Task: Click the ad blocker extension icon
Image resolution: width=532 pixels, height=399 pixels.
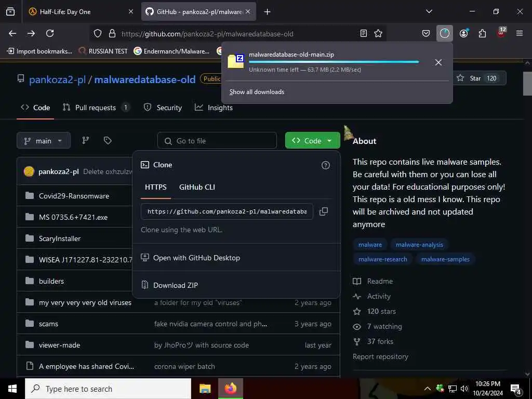Action: [501, 33]
